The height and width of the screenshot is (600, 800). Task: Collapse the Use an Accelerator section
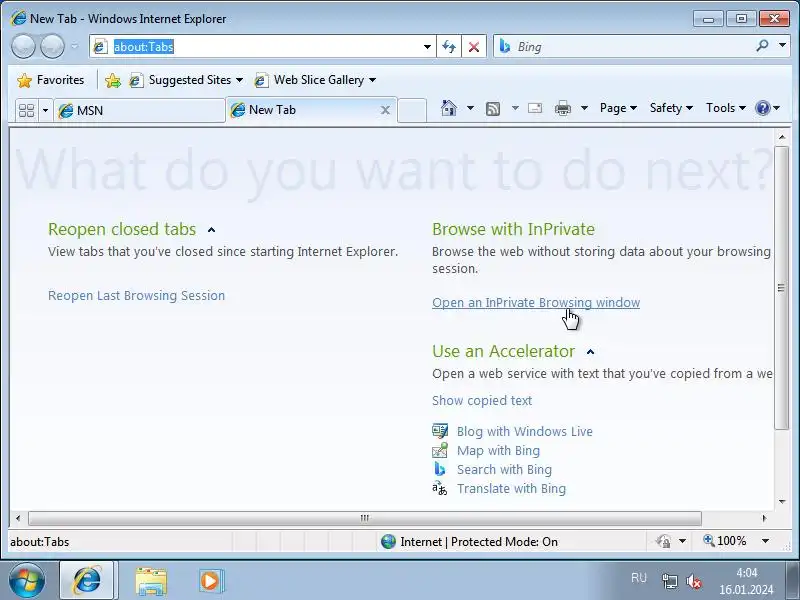(x=590, y=352)
